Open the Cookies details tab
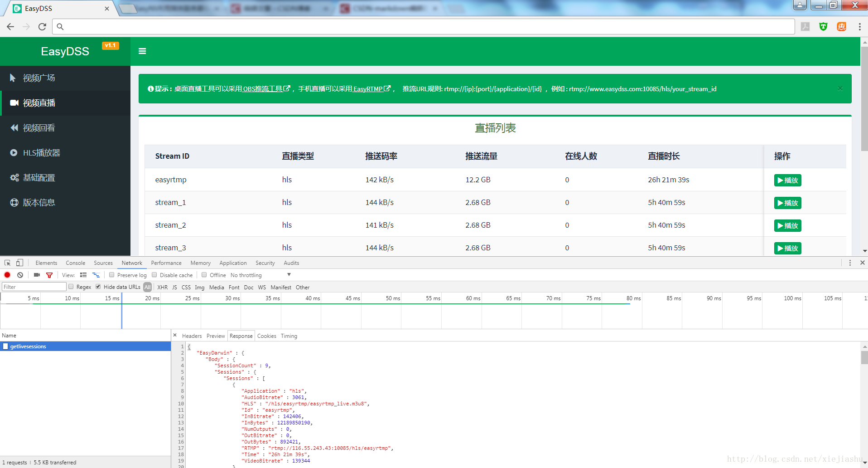Viewport: 868px width, 468px height. (266, 336)
